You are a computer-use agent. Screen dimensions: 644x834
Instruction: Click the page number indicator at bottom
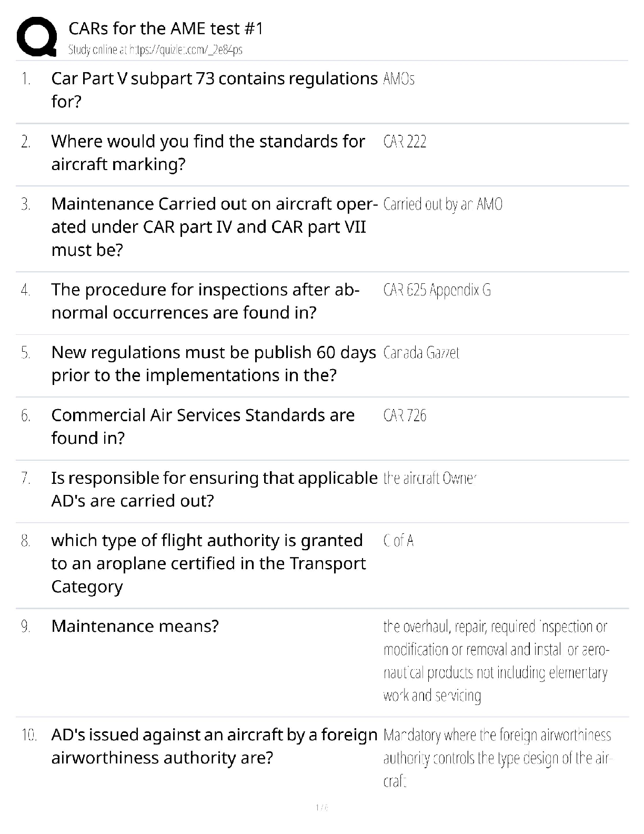tap(321, 807)
